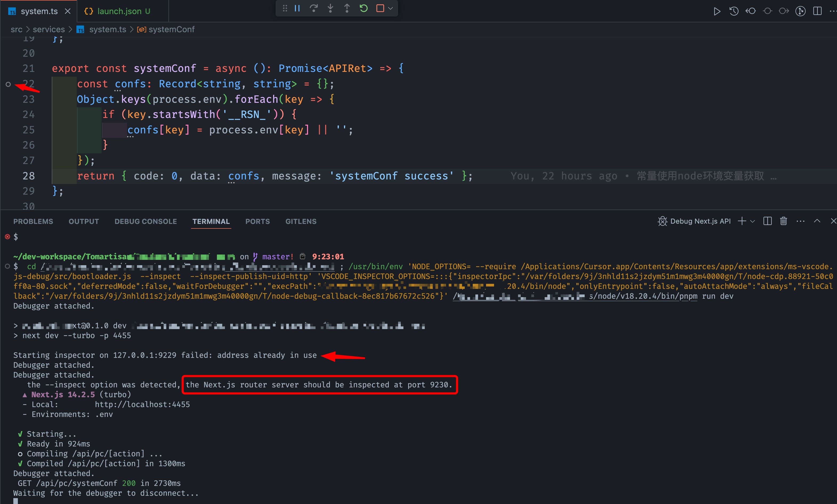The image size is (837, 504).
Task: Step out of the current function
Action: click(346, 8)
